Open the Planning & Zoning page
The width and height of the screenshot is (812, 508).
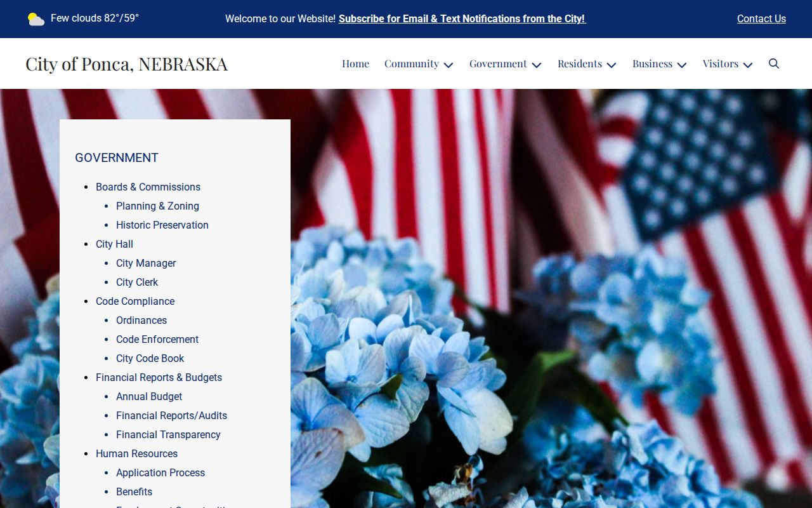[x=157, y=206]
